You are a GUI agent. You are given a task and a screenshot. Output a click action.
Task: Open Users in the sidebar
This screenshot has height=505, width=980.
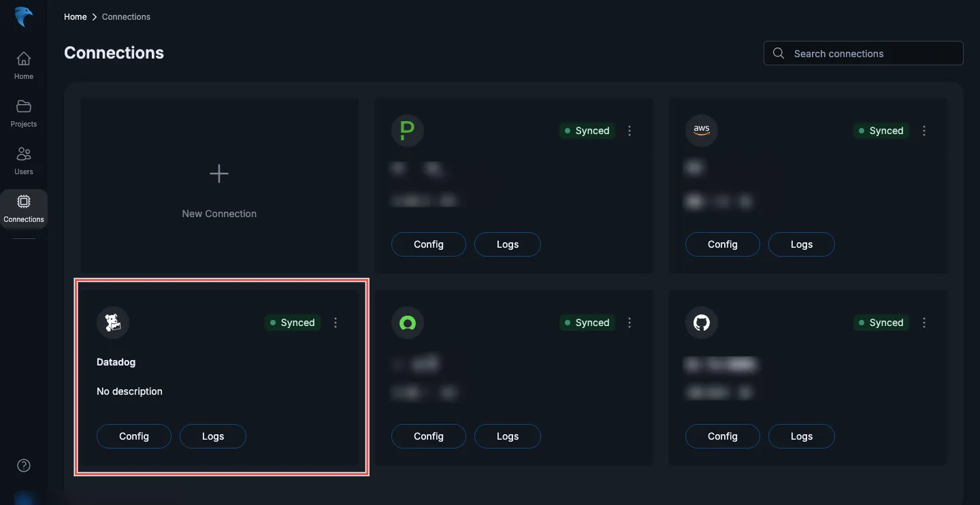click(24, 161)
